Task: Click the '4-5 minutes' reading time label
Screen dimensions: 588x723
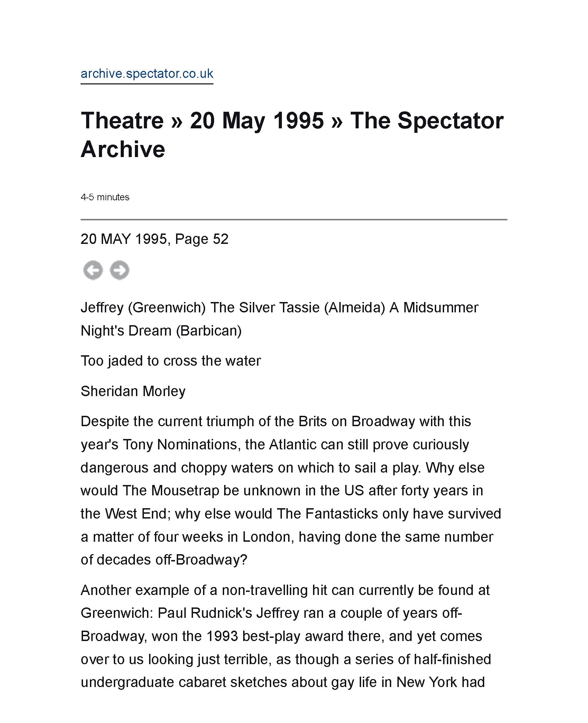Action: point(105,197)
